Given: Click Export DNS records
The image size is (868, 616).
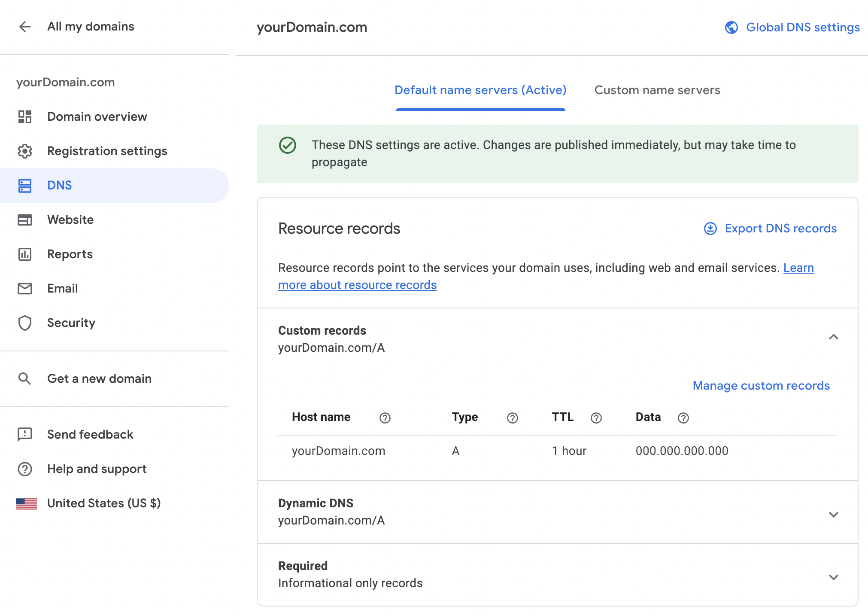Looking at the screenshot, I should click(780, 229).
